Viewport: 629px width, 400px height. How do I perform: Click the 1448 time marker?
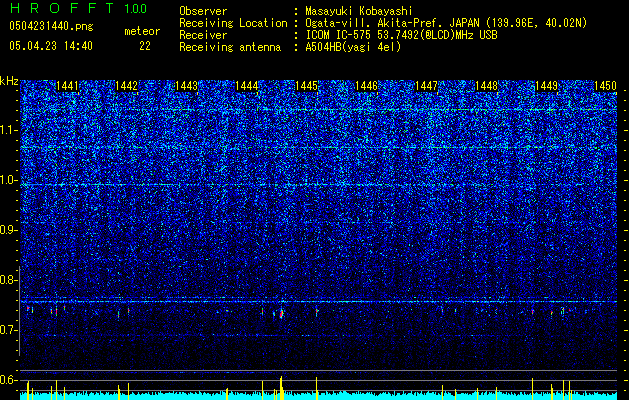(x=487, y=86)
